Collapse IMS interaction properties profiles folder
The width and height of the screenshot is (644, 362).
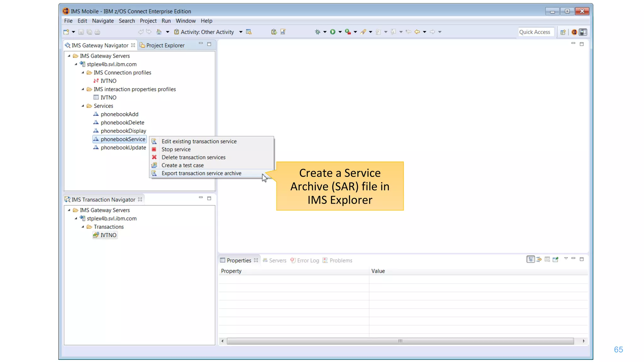point(83,89)
